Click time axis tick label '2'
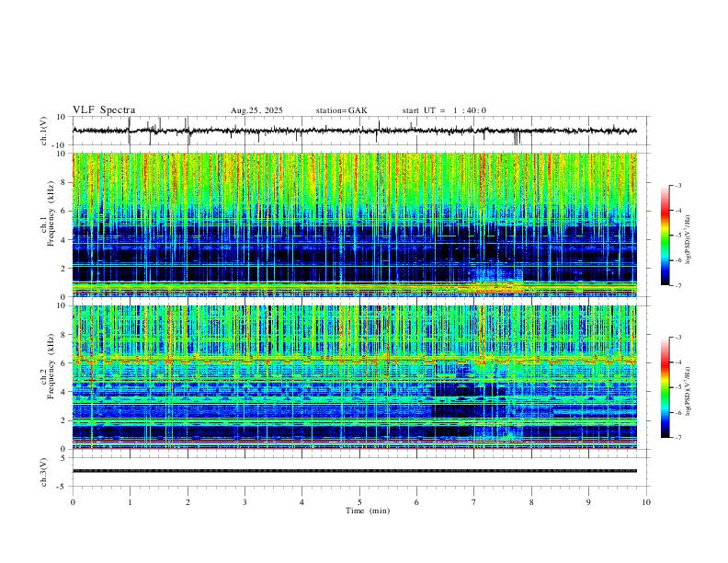The image size is (728, 563). tap(188, 502)
